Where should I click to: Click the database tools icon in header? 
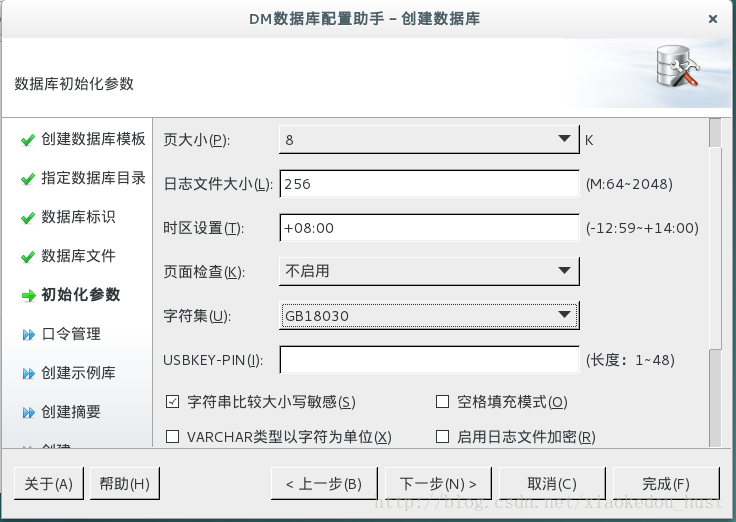[678, 66]
